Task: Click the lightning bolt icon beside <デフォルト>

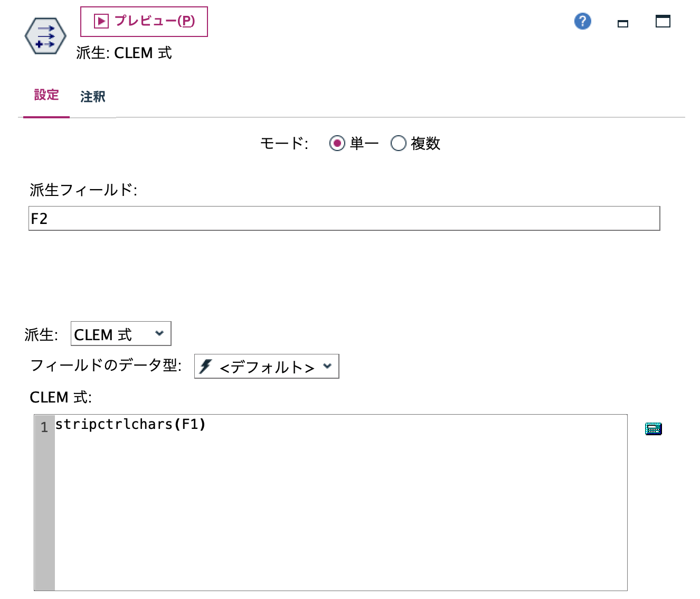Action: [206, 367]
